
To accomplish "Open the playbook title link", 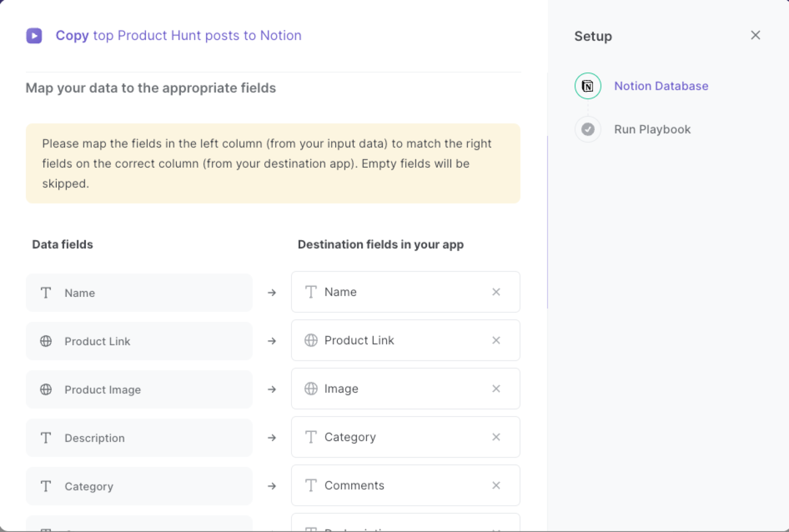I will click(x=178, y=35).
